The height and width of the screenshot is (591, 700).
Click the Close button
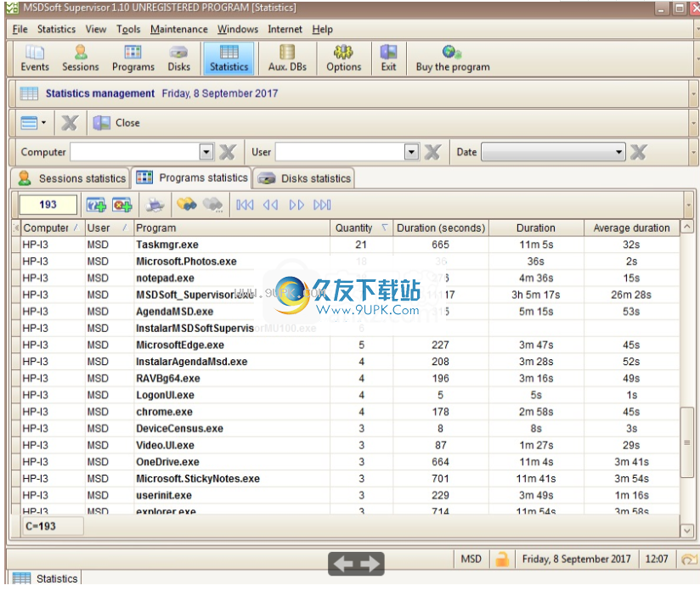[117, 123]
